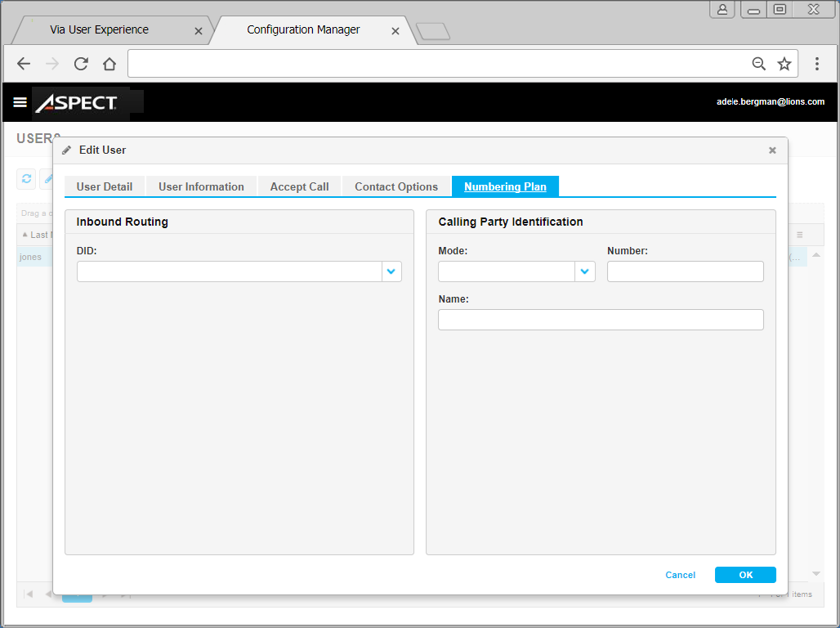Go back using the browser back arrow
This screenshot has height=628, width=840.
[23, 63]
